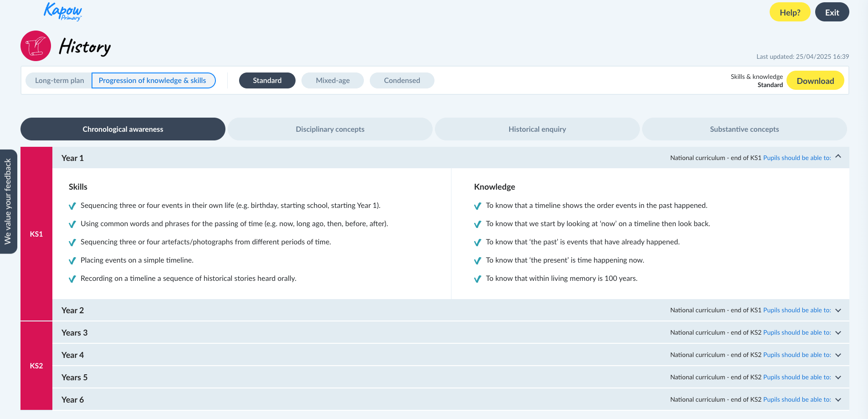Expand the Year 2 row
The height and width of the screenshot is (419, 868).
(x=73, y=310)
